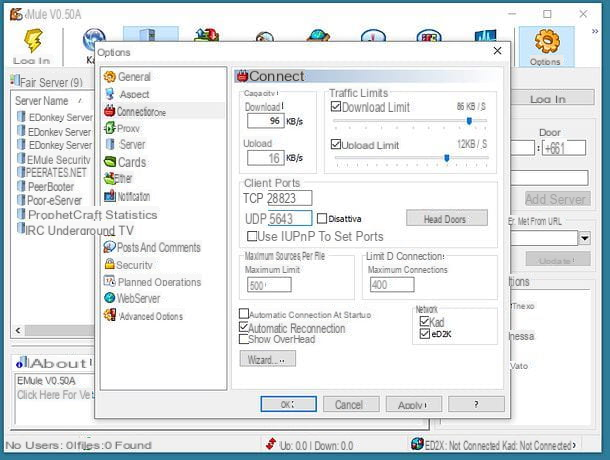Click the WebServer globe icon
This screenshot has width=610, height=460.
tap(110, 298)
